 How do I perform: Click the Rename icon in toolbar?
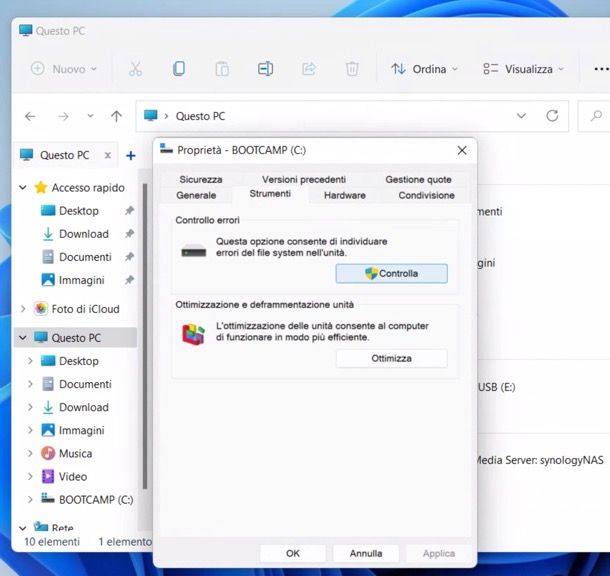[x=265, y=69]
